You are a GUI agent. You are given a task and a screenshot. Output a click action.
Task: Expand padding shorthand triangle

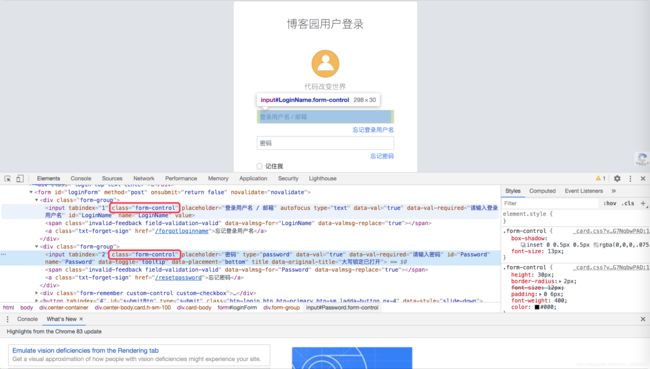(540, 294)
